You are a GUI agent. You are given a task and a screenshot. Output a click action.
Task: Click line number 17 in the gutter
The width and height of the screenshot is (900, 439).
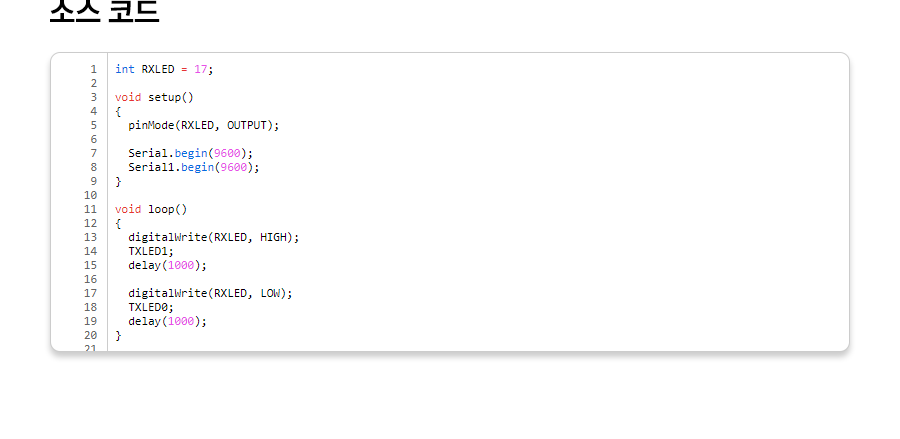[90, 293]
